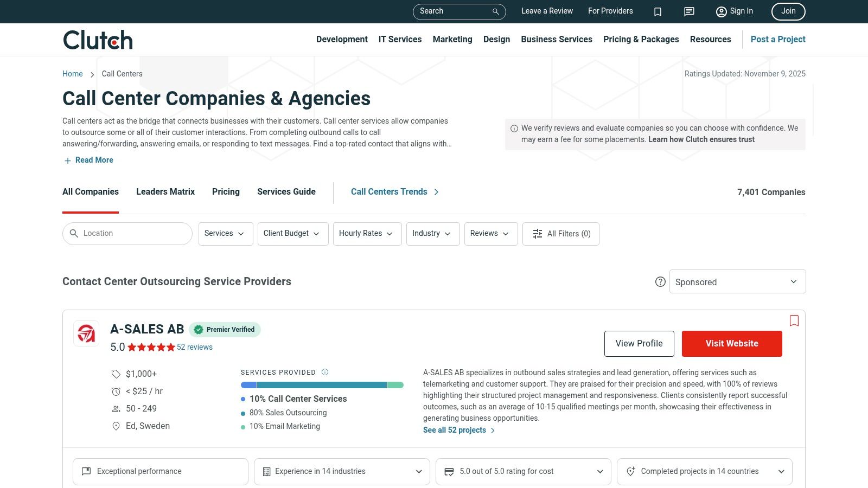Open the Services filter dropdown

[x=225, y=234]
